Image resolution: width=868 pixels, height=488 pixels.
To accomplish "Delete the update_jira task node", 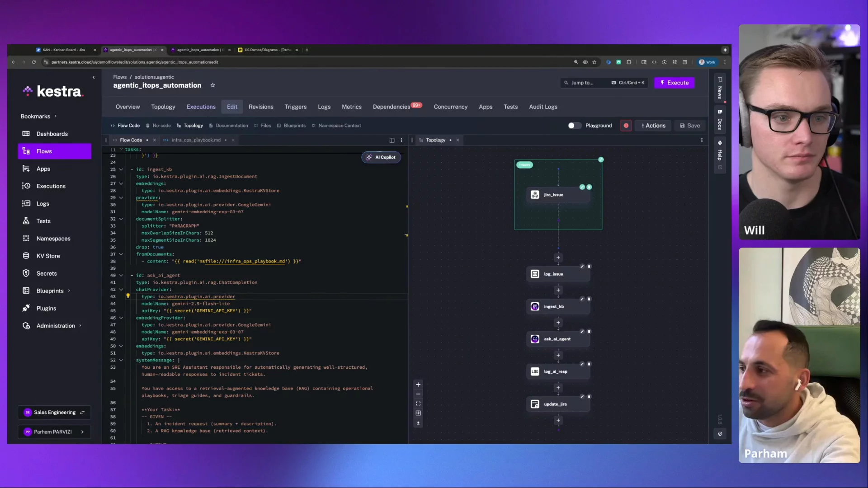I will click(x=589, y=397).
